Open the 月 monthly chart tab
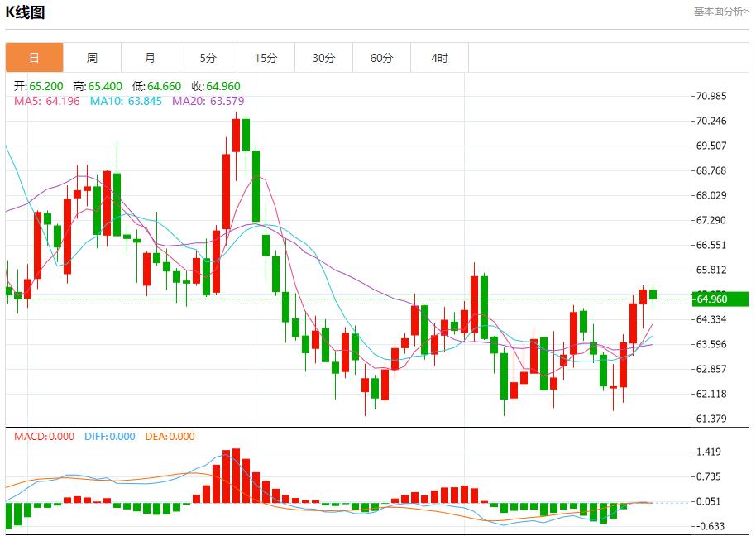Image resolution: width=756 pixels, height=536 pixels. pyautogui.click(x=150, y=58)
